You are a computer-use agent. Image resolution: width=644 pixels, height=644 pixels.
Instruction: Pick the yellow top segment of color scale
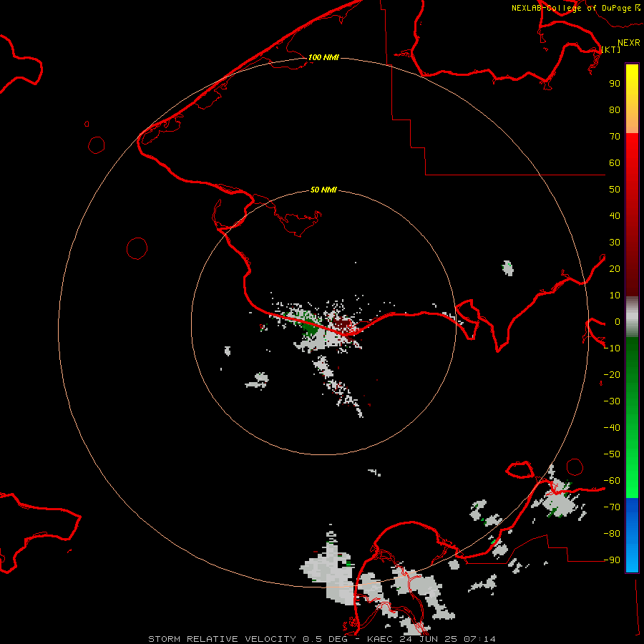click(632, 99)
